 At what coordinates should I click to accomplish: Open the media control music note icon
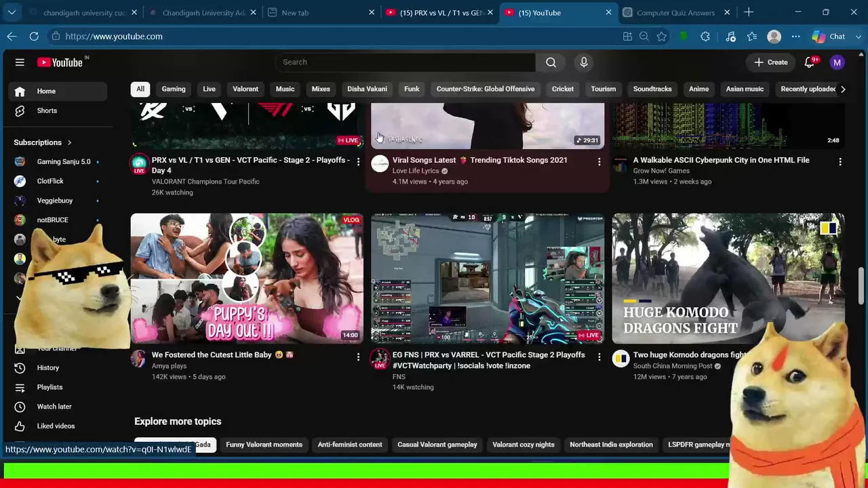pyautogui.click(x=730, y=37)
